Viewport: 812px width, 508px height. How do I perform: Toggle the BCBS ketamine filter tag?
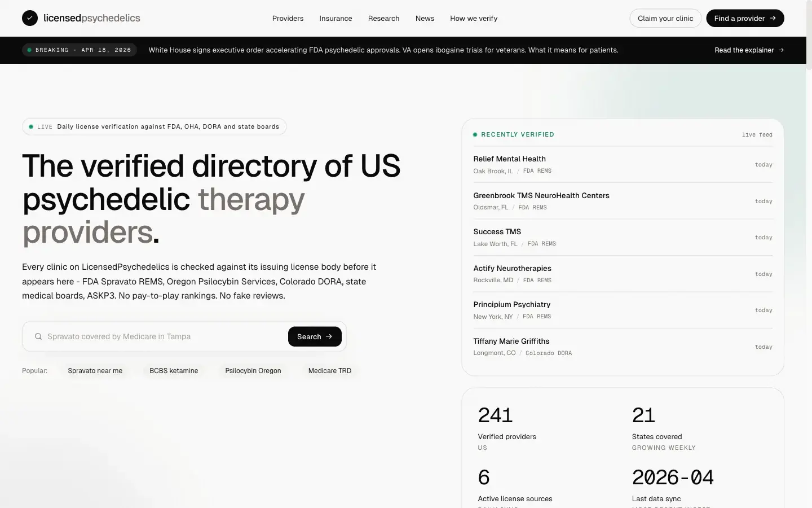(173, 371)
